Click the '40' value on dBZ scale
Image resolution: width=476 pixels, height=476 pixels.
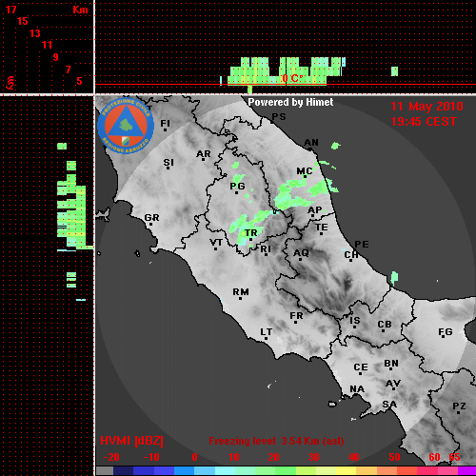click(354, 457)
